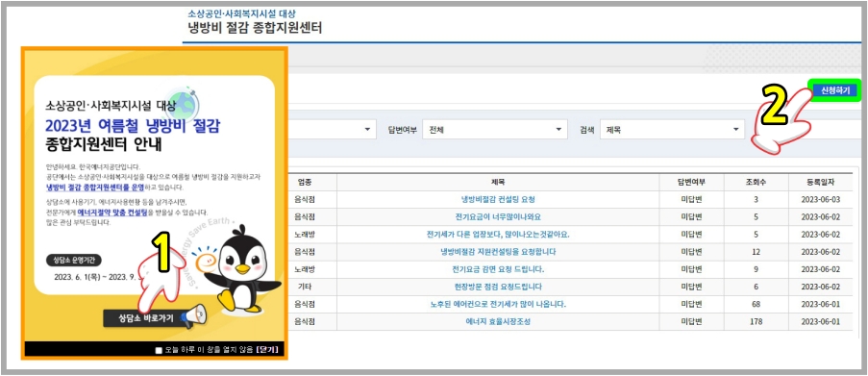868x376 pixels.
Task: Click the 2023년 여름철 냉방비 절감 heading
Action: 133,126
